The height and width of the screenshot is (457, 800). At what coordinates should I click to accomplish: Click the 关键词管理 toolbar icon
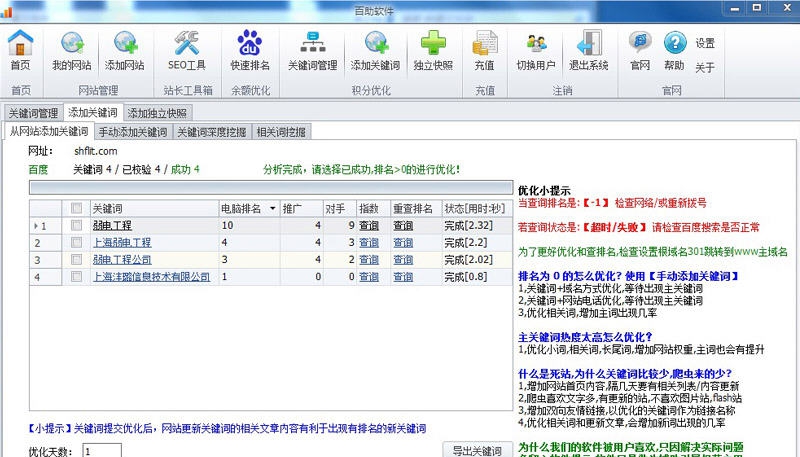[x=312, y=49]
